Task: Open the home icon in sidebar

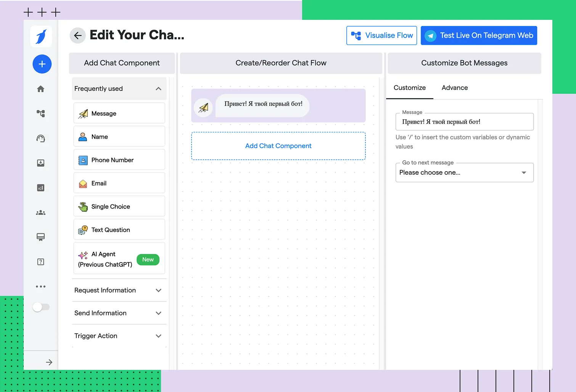Action: tap(41, 89)
